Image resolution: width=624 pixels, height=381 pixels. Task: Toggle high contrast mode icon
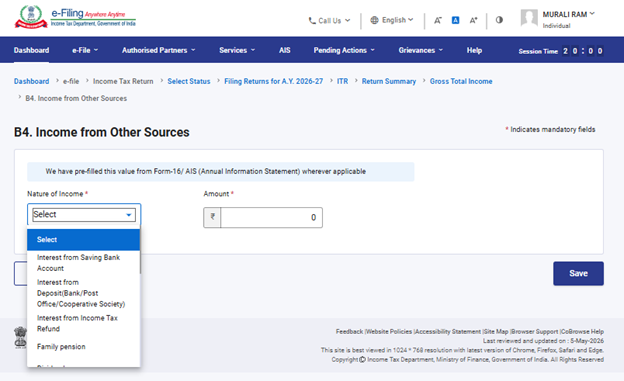499,20
